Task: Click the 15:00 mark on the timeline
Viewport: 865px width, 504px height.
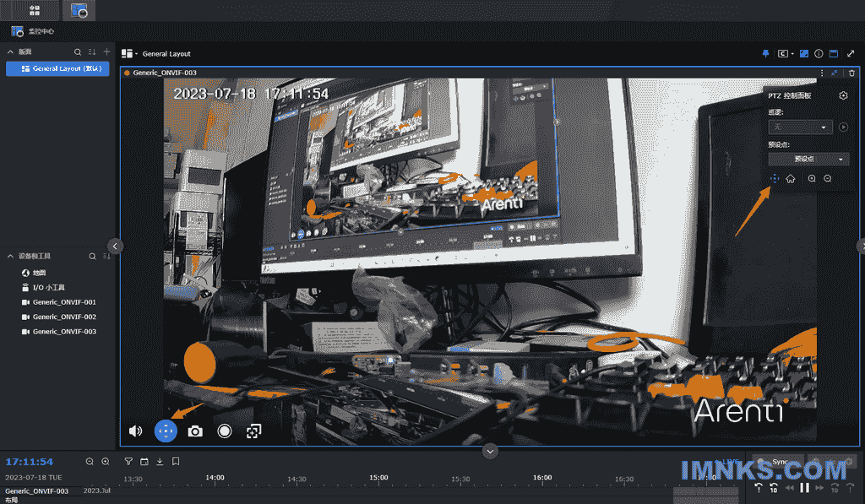Action: pos(378,478)
